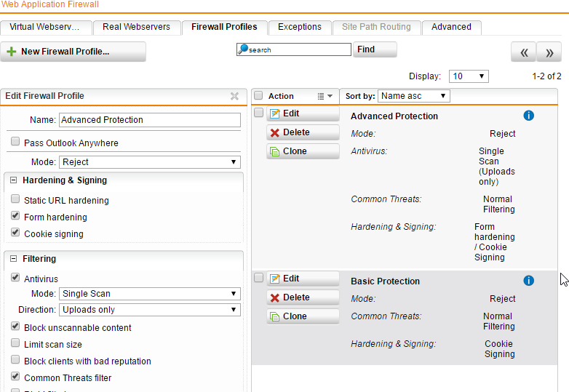Uncheck Block unscannable content
Viewport: 569px width, 392px height.
click(x=15, y=326)
